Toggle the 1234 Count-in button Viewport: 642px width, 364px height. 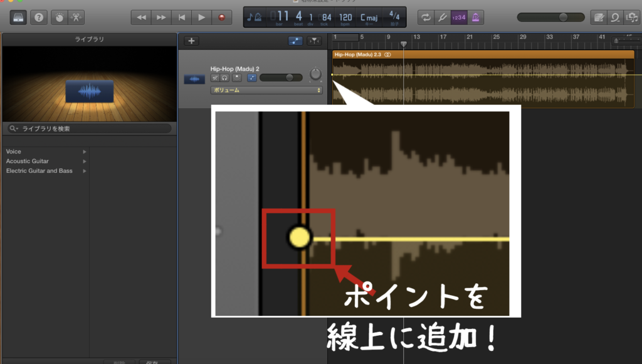(459, 18)
